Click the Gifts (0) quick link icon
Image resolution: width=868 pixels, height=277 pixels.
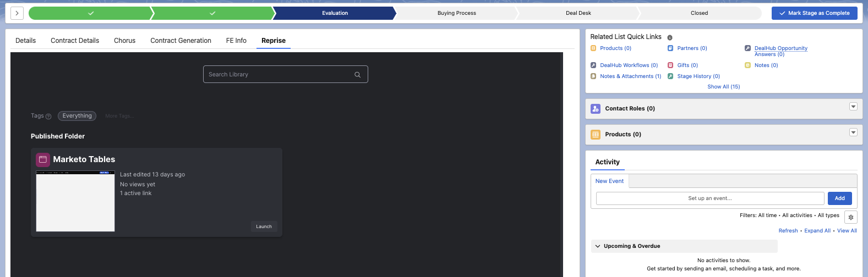tap(670, 65)
